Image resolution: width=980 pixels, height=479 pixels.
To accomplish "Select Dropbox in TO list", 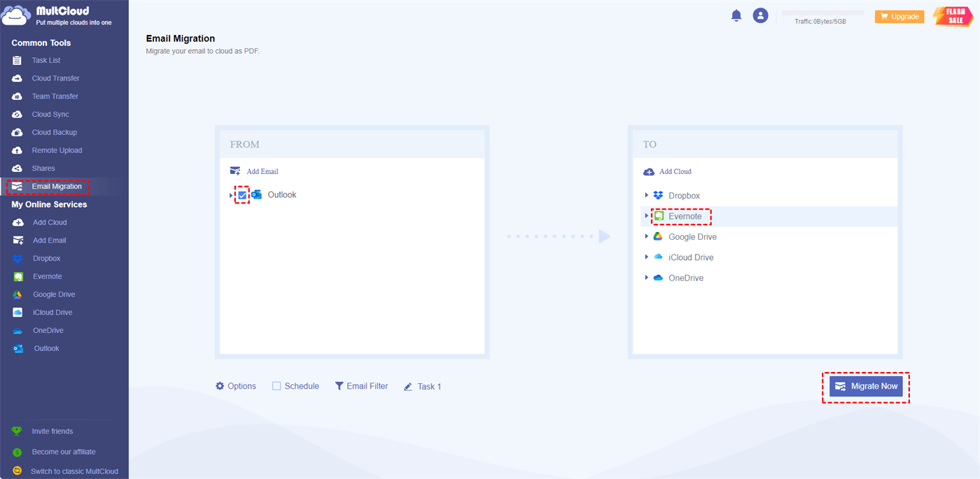I will (x=684, y=196).
